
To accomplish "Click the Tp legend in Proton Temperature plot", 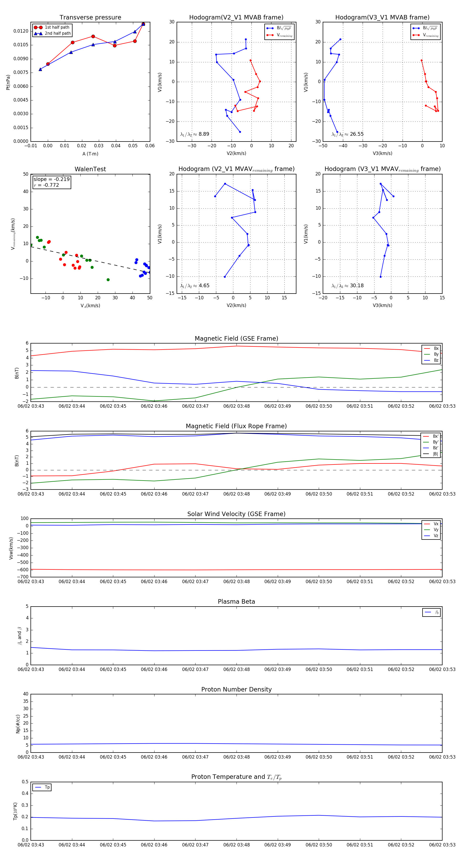I will coord(47,787).
